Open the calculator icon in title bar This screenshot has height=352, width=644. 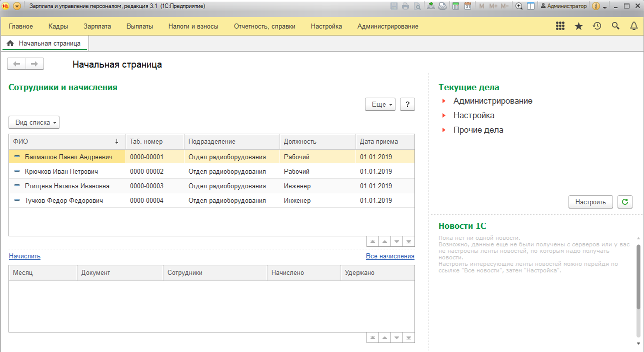pyautogui.click(x=455, y=6)
